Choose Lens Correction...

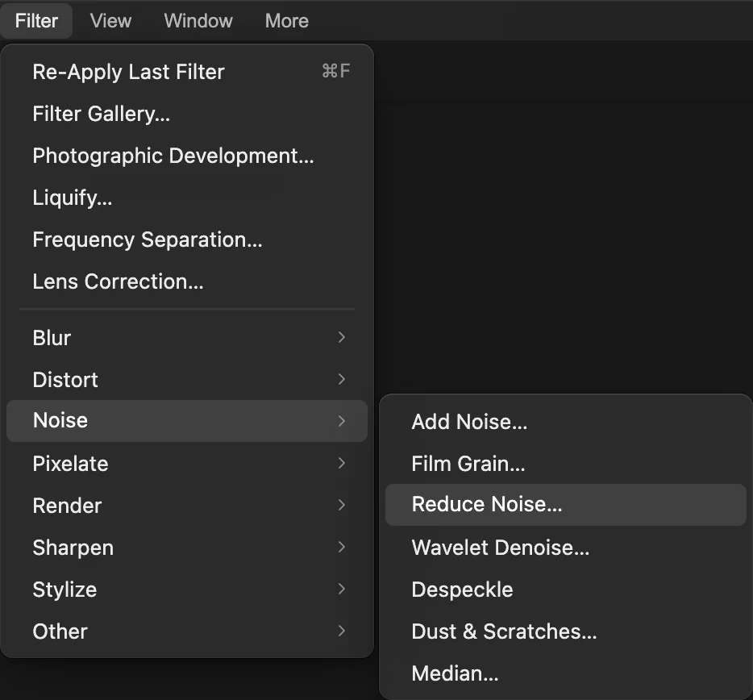[x=187, y=281]
